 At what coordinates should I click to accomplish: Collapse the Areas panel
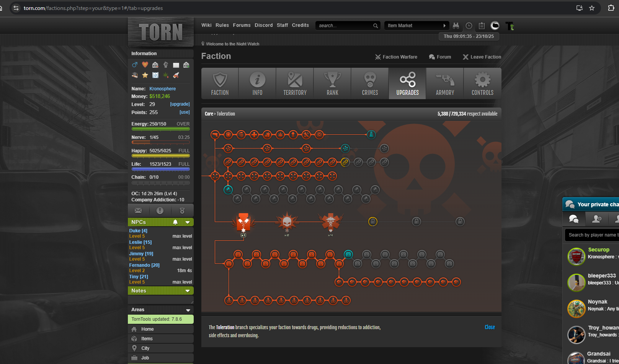[x=188, y=310]
